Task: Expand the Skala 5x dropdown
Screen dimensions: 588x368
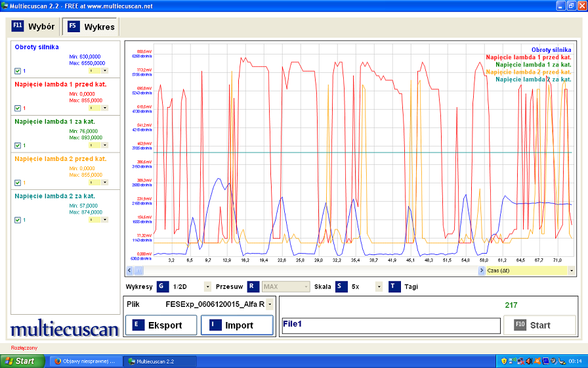Action: point(379,287)
